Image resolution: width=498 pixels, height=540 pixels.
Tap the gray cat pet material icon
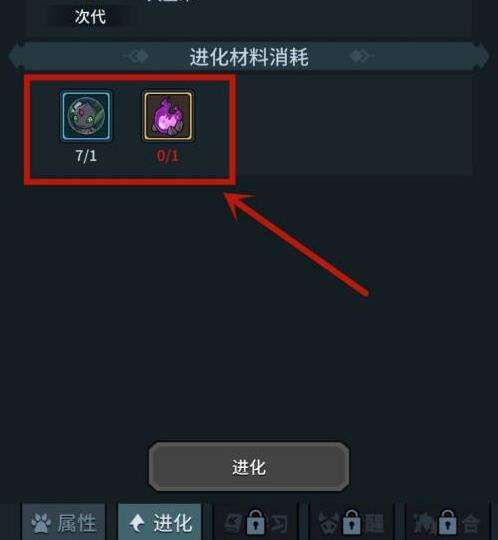click(86, 116)
